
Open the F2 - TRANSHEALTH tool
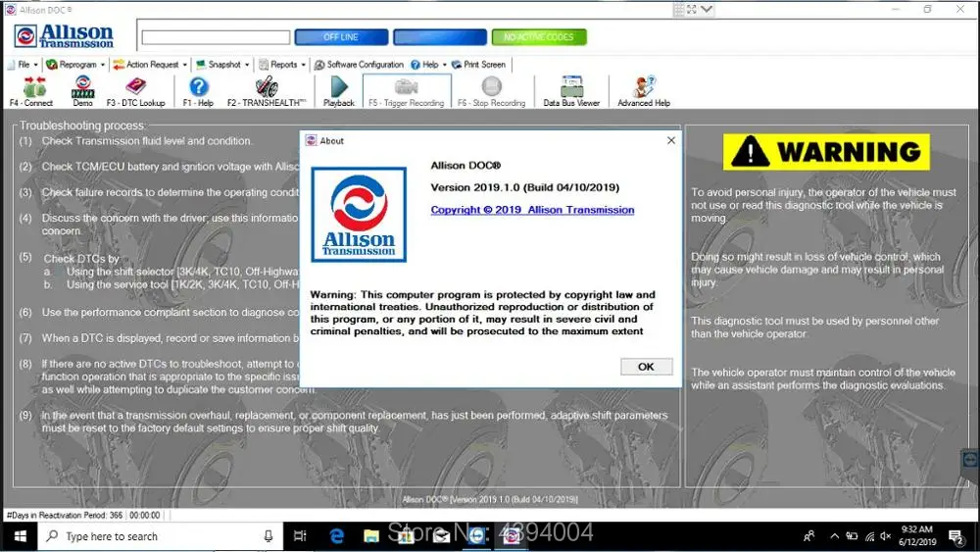point(267,91)
